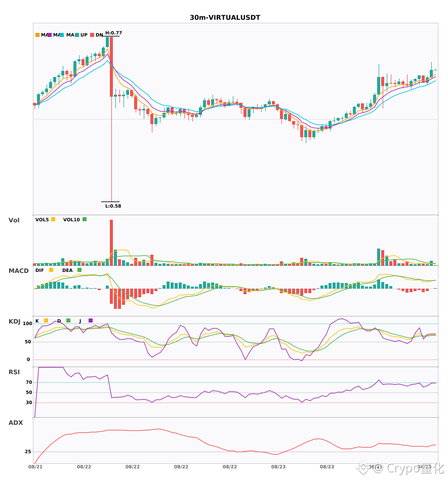This screenshot has height=481, width=448.
Task: Click the KDJ axis value 0
Action: 28,359
